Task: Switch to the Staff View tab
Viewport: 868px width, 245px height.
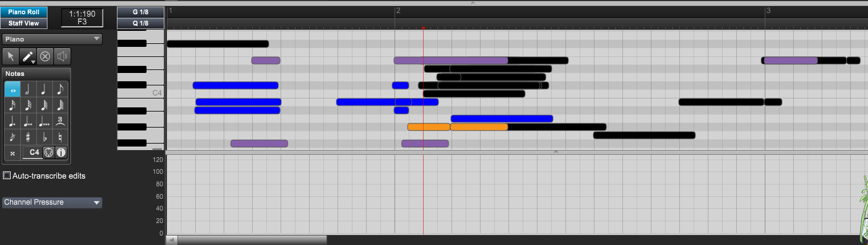Action: (x=24, y=23)
